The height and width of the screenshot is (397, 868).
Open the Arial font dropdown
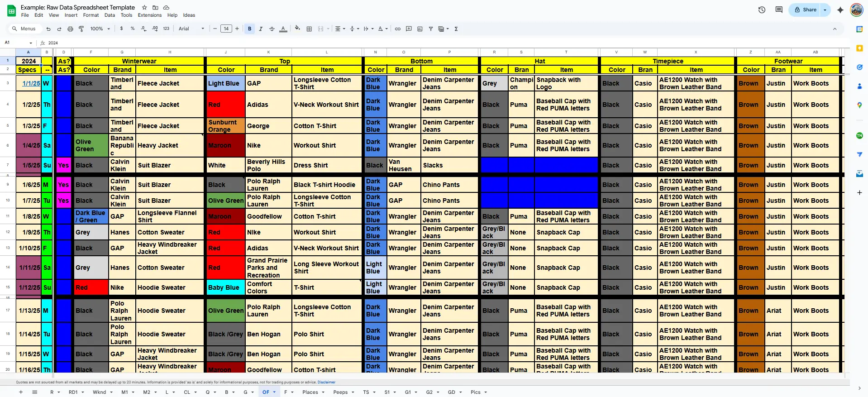(191, 29)
